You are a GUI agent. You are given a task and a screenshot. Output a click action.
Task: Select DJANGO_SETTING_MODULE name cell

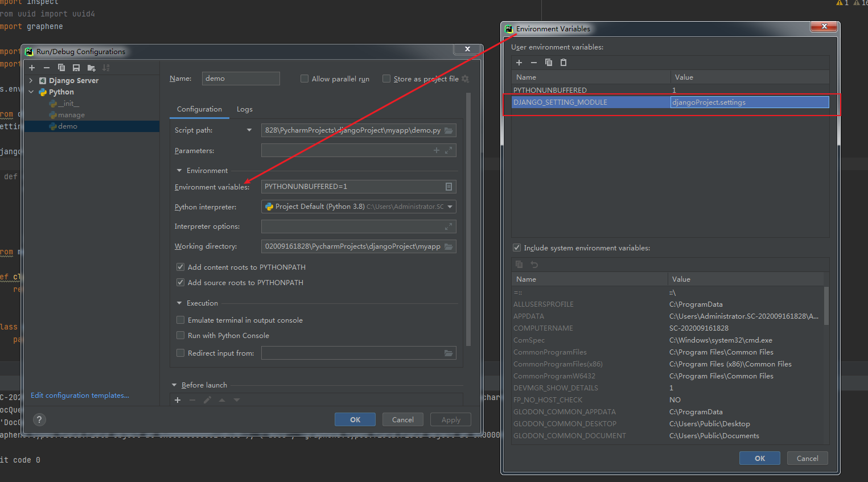pos(591,102)
